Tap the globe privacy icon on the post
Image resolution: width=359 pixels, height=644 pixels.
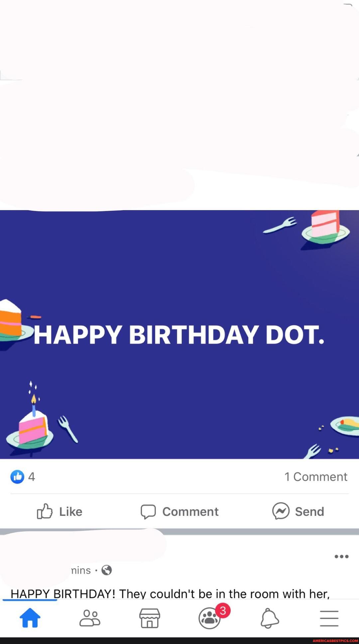(x=106, y=570)
